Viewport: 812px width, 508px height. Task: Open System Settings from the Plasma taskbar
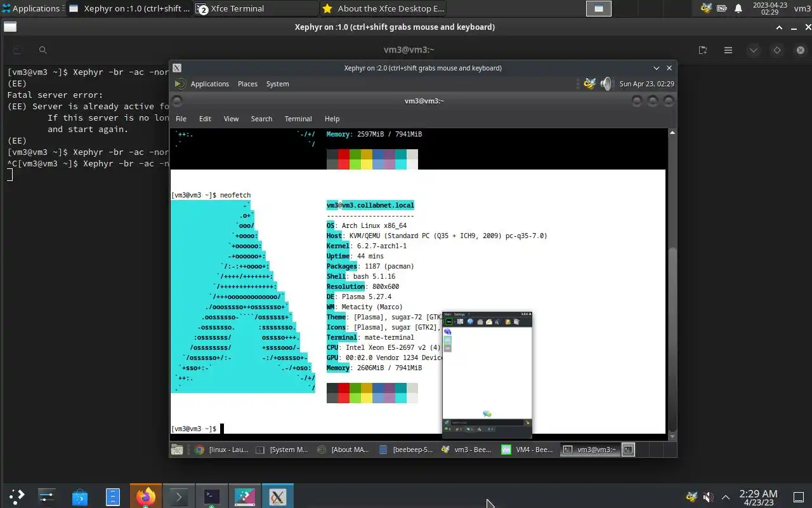pyautogui.click(x=47, y=496)
